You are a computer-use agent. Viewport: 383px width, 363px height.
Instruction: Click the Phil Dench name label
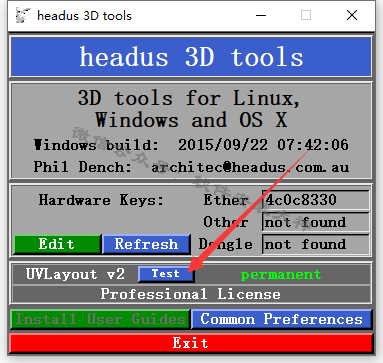(83, 167)
